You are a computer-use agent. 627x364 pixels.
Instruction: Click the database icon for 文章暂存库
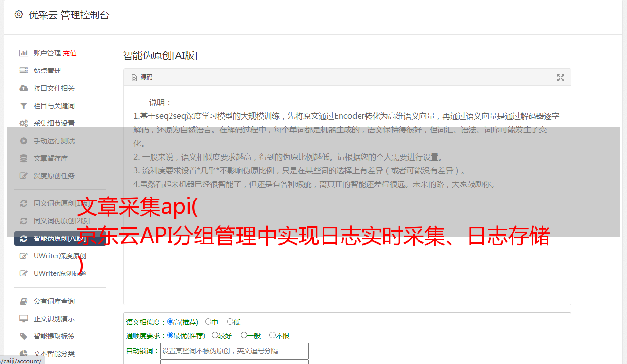coord(23,158)
